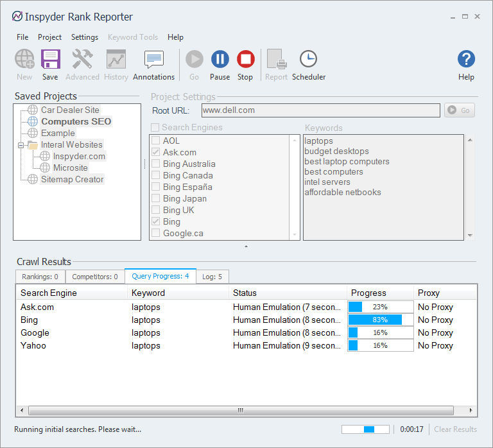Select Interal Websites folder
Viewport: 493px width, 448px height.
pos(72,144)
